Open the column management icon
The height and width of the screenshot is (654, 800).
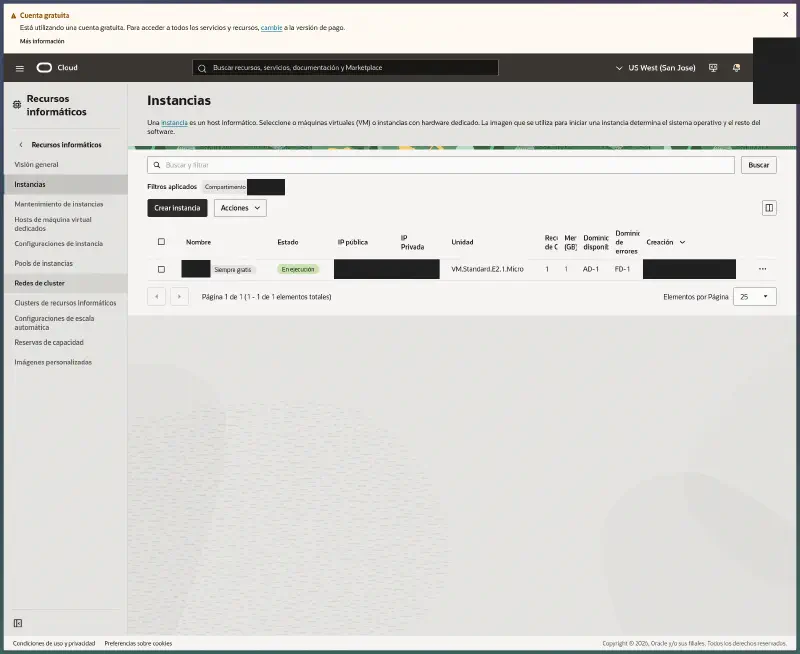pos(769,208)
